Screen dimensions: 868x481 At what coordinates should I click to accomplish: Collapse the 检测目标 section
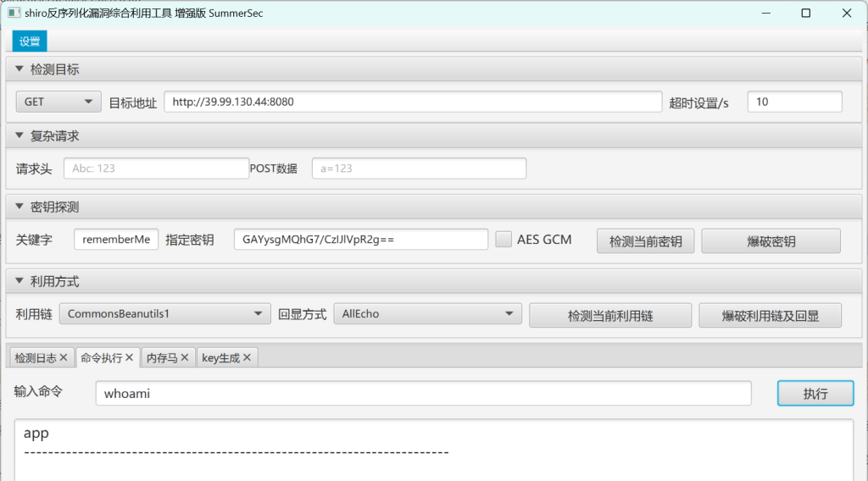tap(19, 69)
